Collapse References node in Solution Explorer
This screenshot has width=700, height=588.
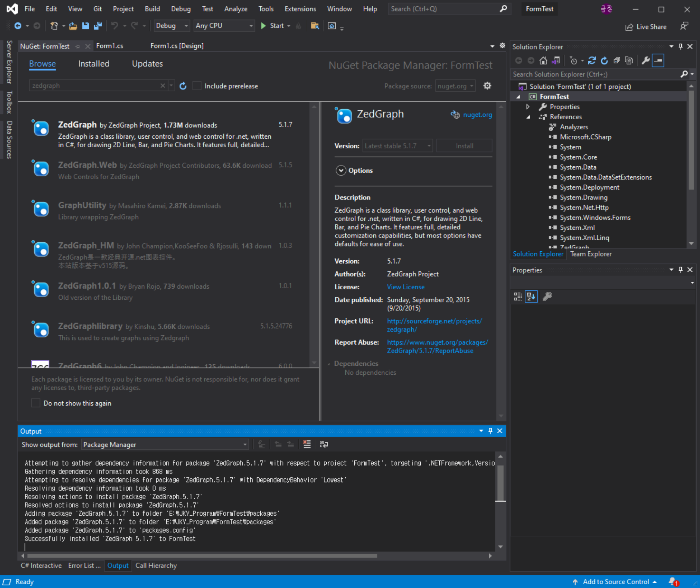tap(528, 117)
